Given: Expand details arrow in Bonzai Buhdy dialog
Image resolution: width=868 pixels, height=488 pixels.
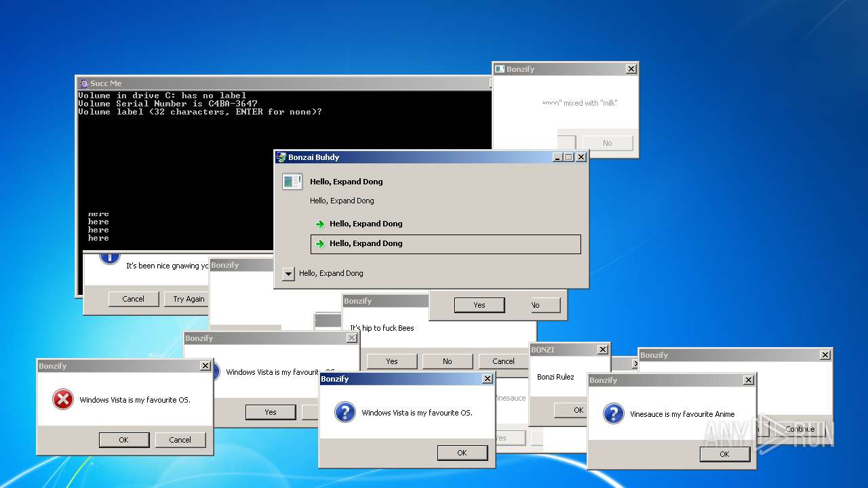Looking at the screenshot, I should pos(288,274).
